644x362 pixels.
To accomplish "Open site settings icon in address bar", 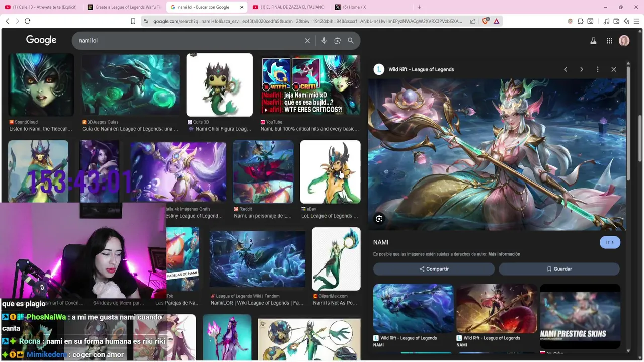I will [x=146, y=21].
